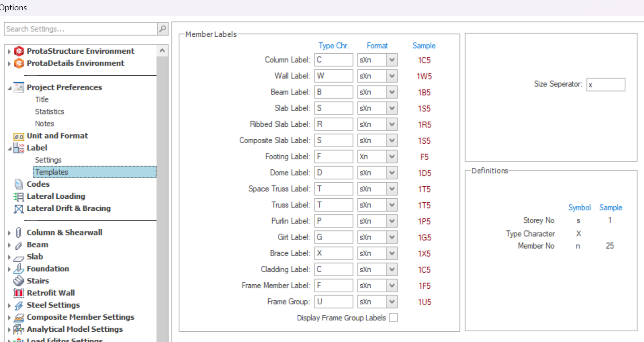Click the Unit and Format icon

(18, 136)
